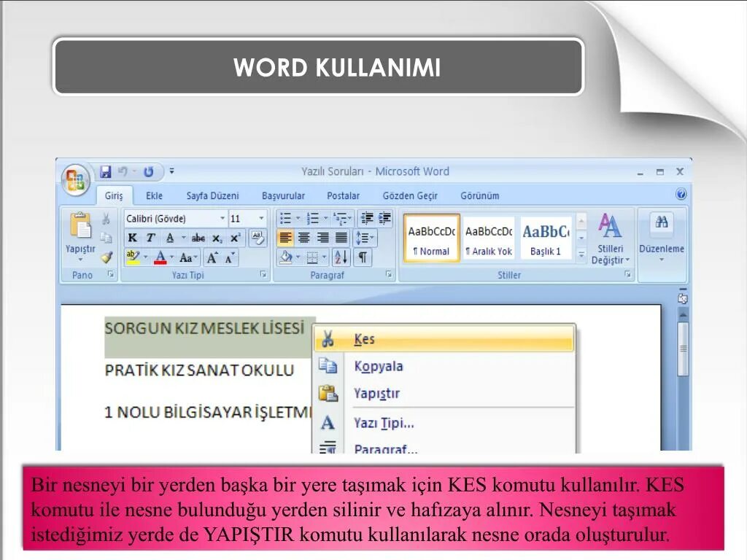
Task: Save document using quick access toolbar icon
Action: (x=105, y=171)
